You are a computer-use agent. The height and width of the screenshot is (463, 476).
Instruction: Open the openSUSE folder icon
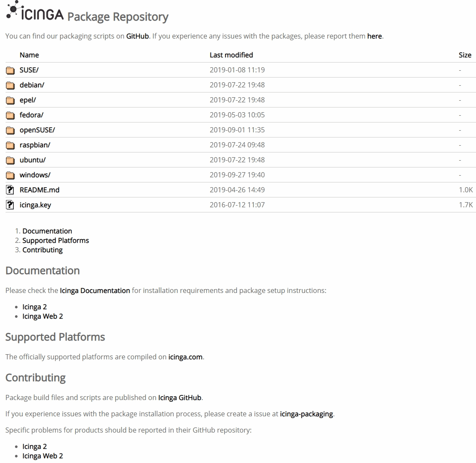point(10,130)
